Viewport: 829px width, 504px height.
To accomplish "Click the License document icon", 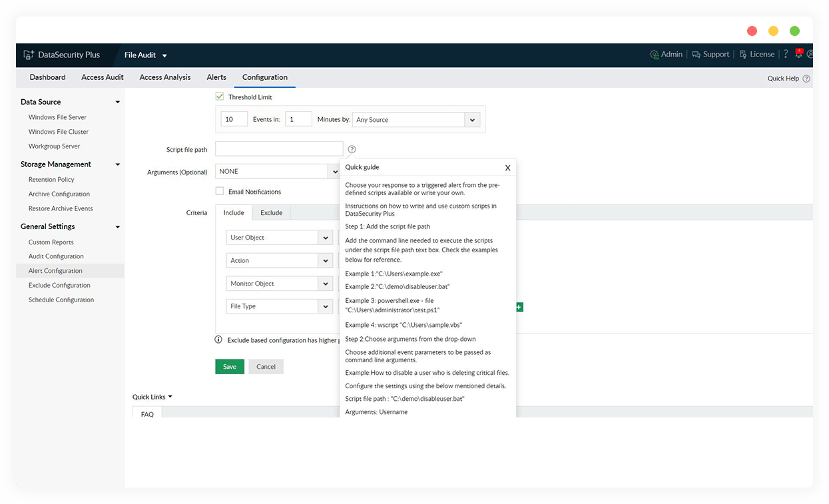I will tap(743, 55).
